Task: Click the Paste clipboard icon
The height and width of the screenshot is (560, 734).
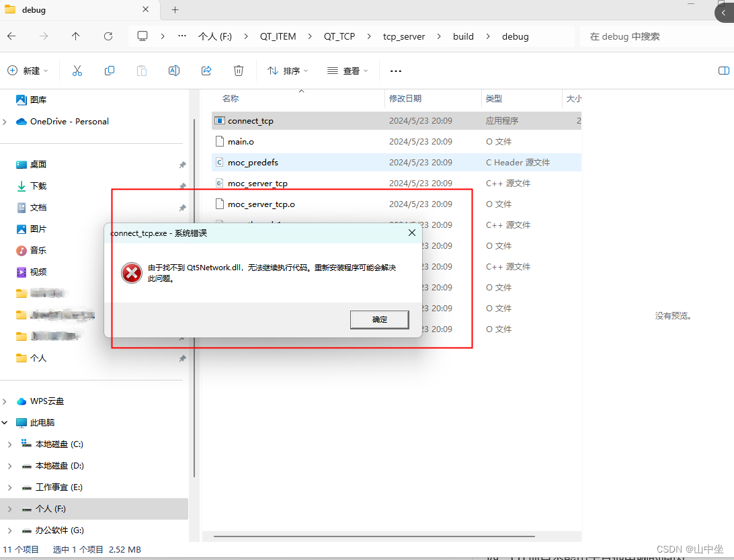Action: click(x=142, y=71)
